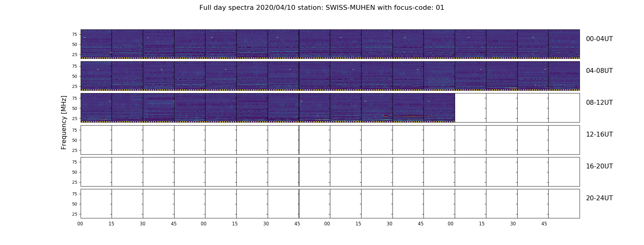This screenshot has width=644, height=245.
Task: Click the '50' tick of the 16-20UT row
Action: (75, 172)
